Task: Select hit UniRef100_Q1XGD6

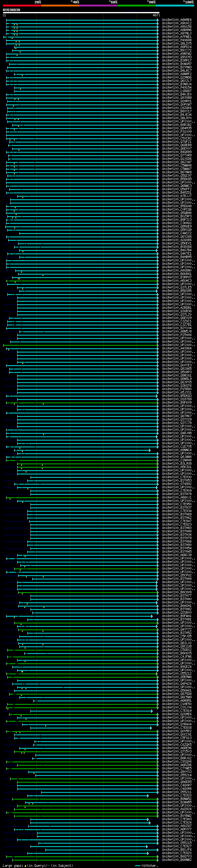Action: pos(176,159)
